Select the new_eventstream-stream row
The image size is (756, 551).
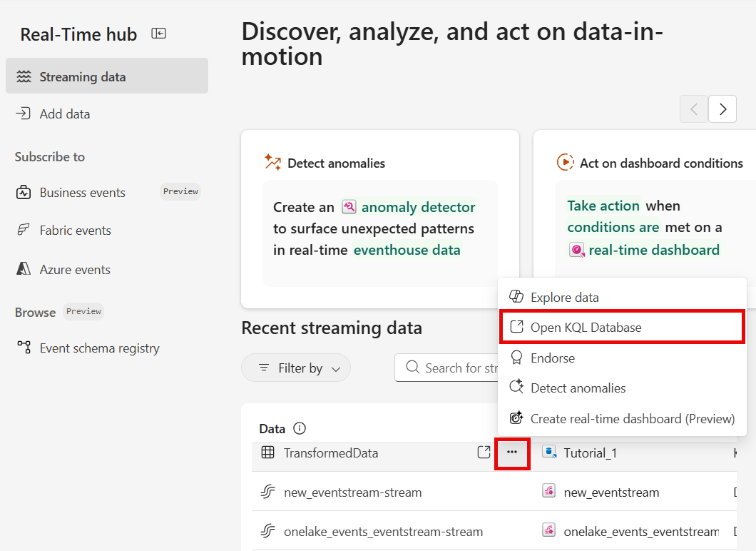pos(357,492)
